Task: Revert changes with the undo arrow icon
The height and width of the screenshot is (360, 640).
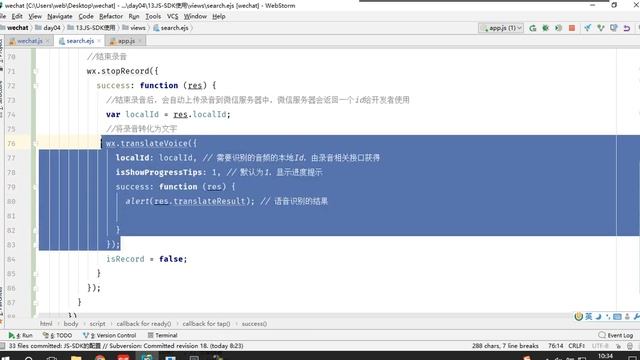Action: [x=627, y=28]
